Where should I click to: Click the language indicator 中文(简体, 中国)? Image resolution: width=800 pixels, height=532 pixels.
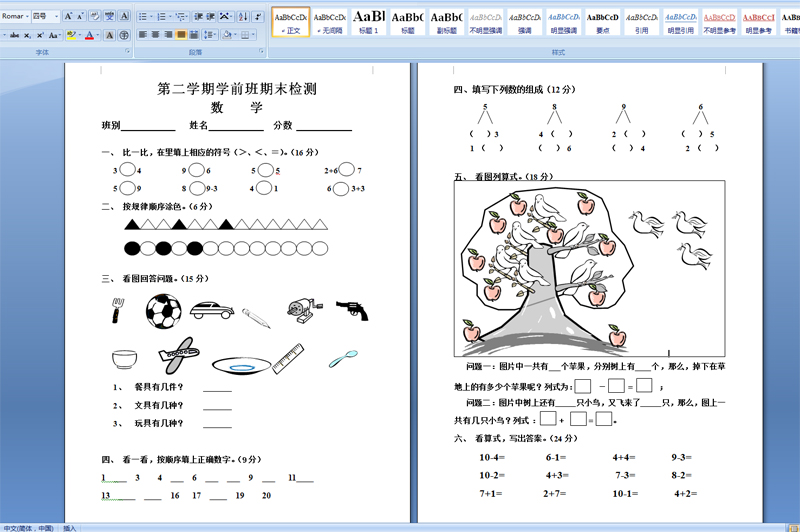29,528
